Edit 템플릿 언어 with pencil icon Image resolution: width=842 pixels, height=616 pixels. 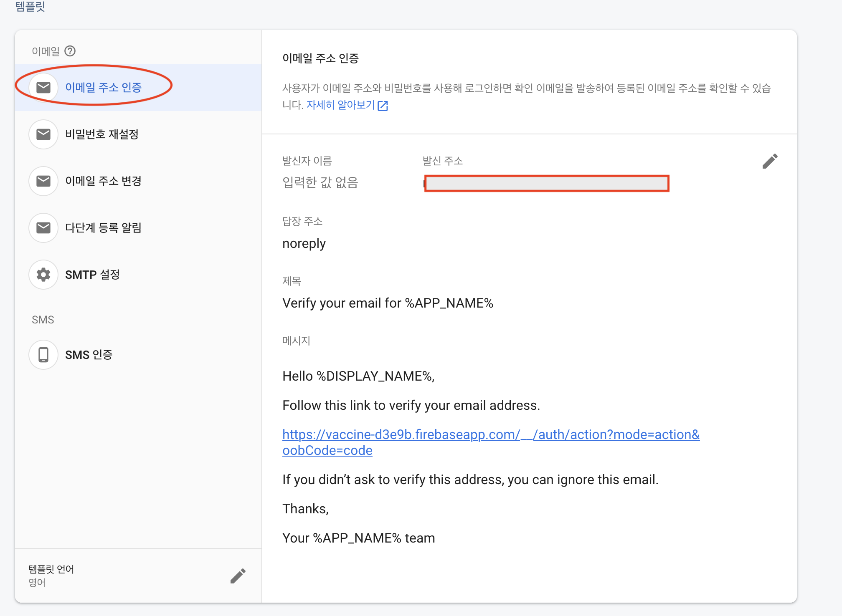point(238,576)
